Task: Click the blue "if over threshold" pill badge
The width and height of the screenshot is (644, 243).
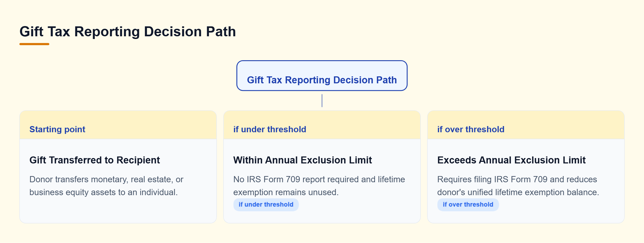Action: (468, 205)
